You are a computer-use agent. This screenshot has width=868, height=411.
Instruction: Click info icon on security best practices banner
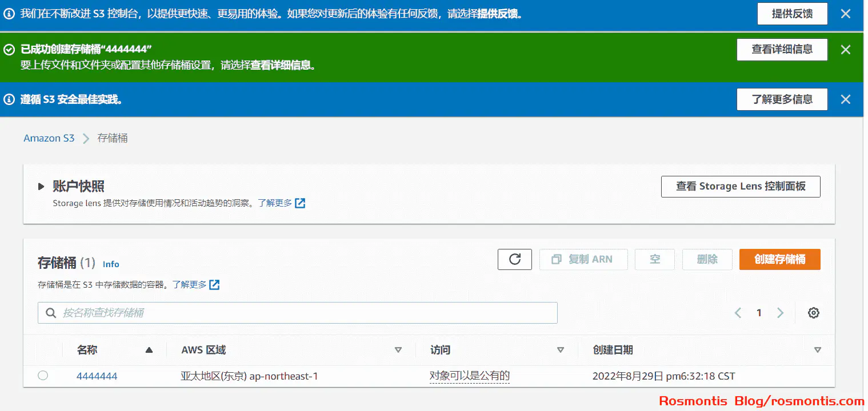pos(9,99)
